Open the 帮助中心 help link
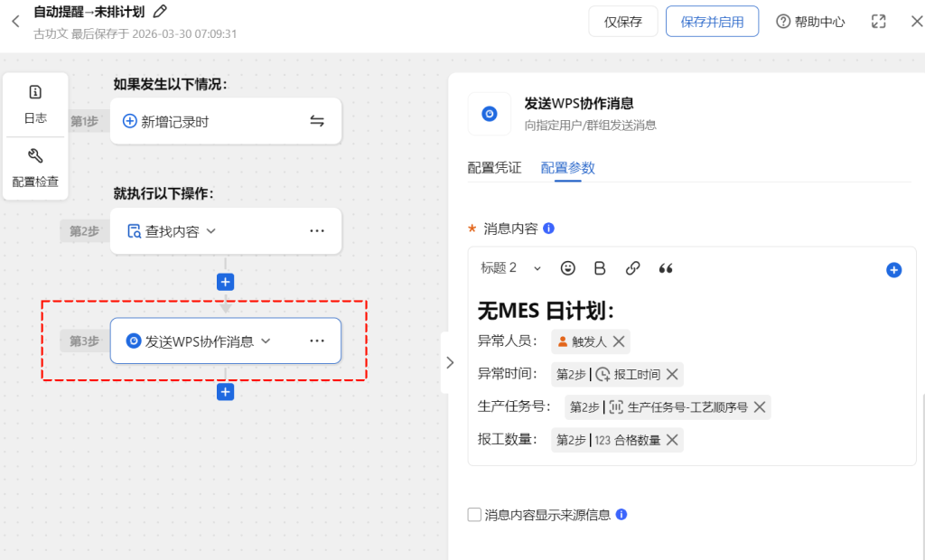This screenshot has width=925, height=560. 810,22
